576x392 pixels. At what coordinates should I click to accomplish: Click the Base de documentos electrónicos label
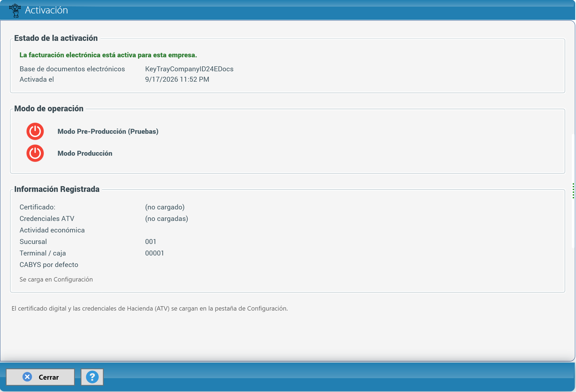pyautogui.click(x=72, y=69)
